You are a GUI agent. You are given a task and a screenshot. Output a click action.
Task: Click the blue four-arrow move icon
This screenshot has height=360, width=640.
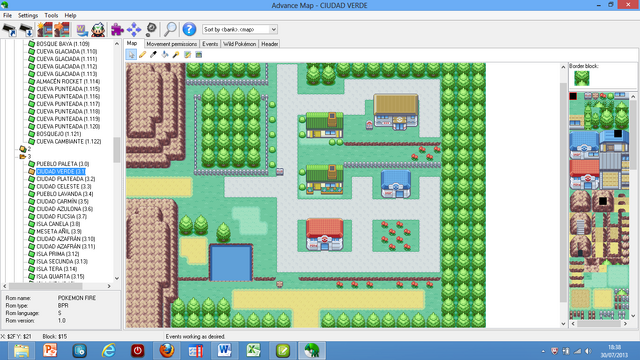pyautogui.click(x=134, y=30)
